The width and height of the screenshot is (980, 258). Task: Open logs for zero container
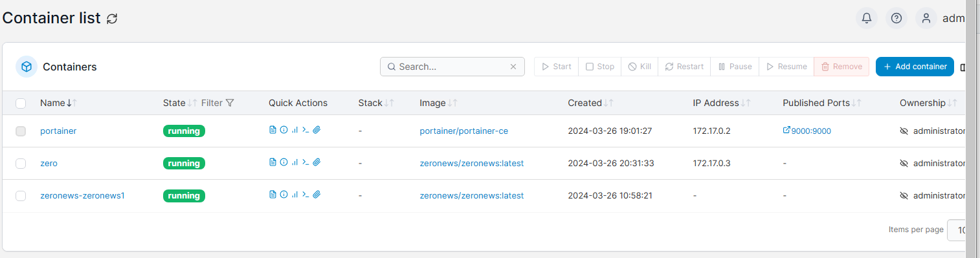[273, 162]
